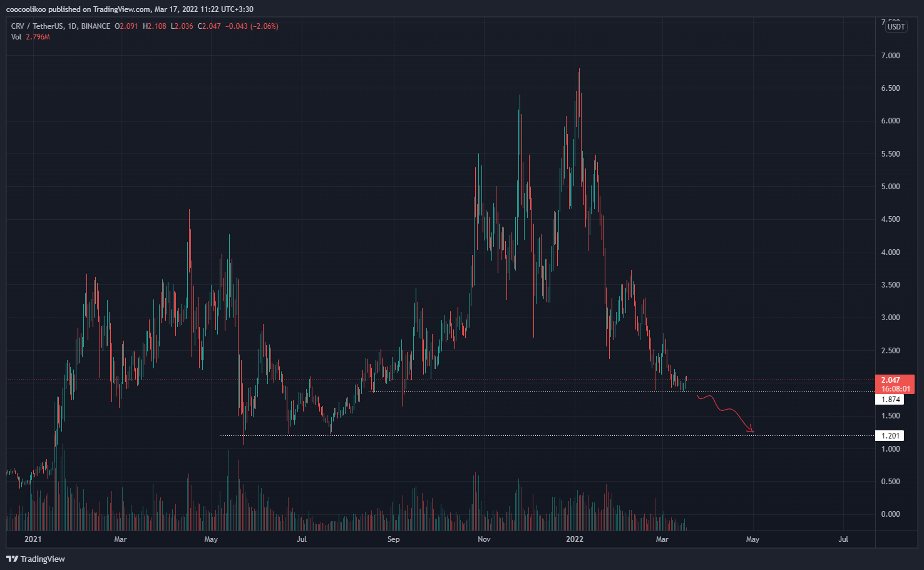Click the current price label 2.047
Viewport: 924px width, 570px height.
891,380
